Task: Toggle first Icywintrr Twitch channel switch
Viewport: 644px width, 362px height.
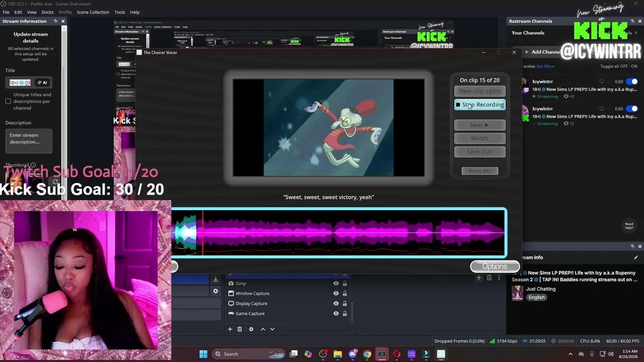Action: pyautogui.click(x=631, y=81)
